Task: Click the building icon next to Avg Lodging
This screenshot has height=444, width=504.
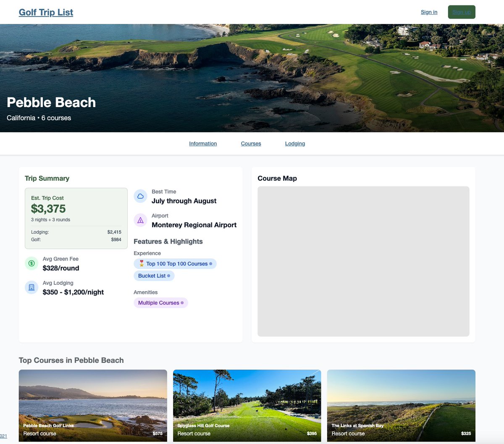Action: [x=31, y=287]
